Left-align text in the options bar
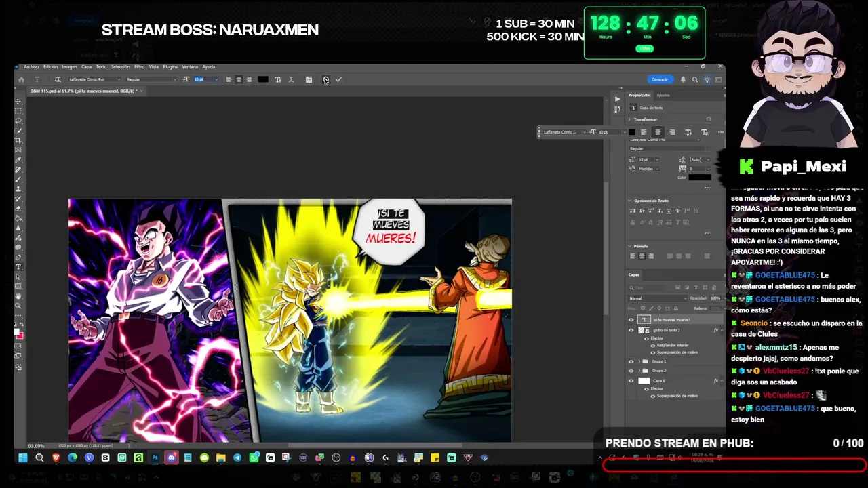Viewport: 868px width, 488px height. point(229,79)
